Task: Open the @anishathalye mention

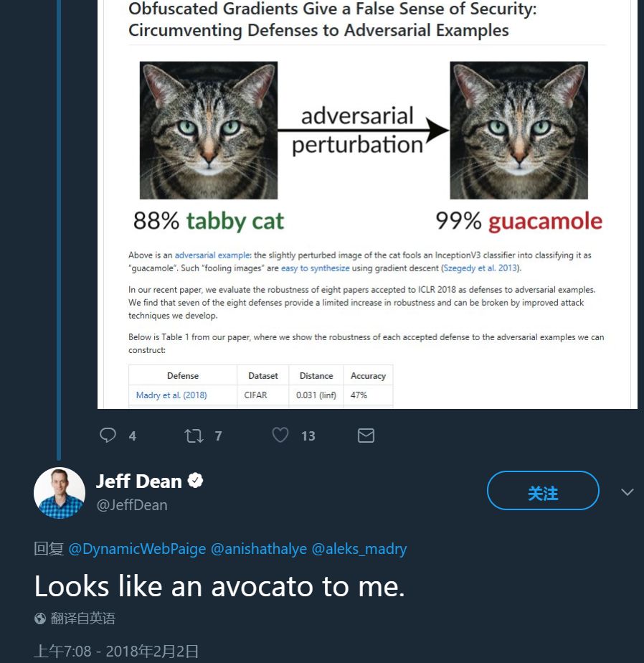Action: [x=258, y=549]
